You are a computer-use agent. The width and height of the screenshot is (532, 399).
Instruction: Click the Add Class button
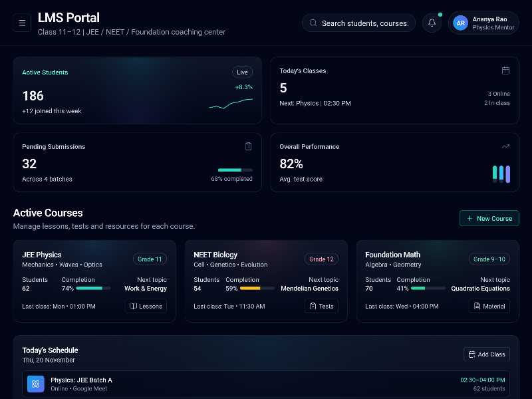[487, 354]
